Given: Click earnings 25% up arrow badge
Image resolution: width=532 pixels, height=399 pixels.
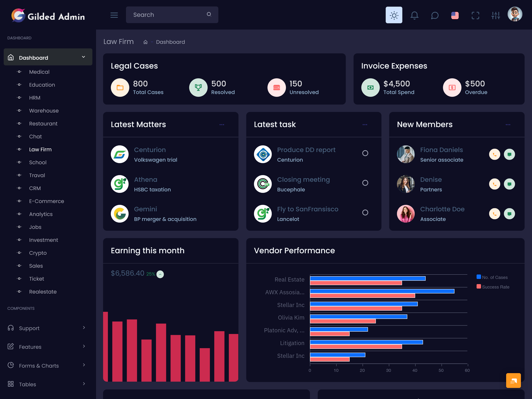Looking at the screenshot, I should tap(160, 274).
